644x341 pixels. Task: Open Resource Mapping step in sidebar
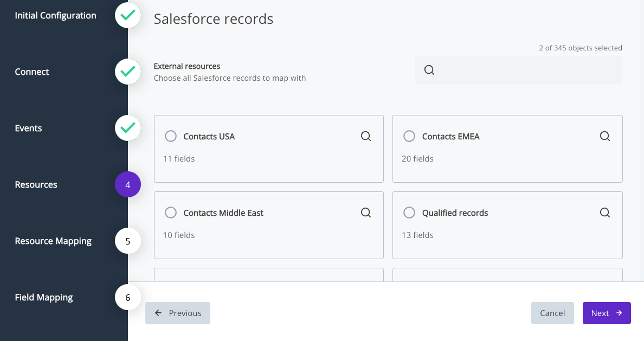click(x=53, y=241)
